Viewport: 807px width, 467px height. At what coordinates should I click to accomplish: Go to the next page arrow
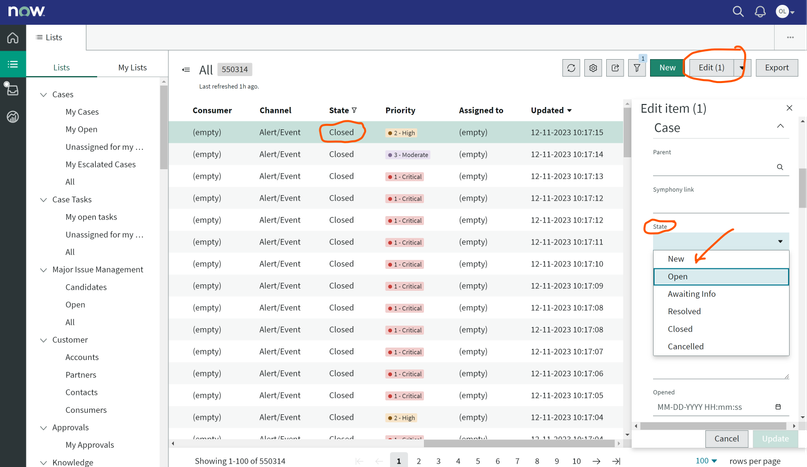pyautogui.click(x=596, y=461)
